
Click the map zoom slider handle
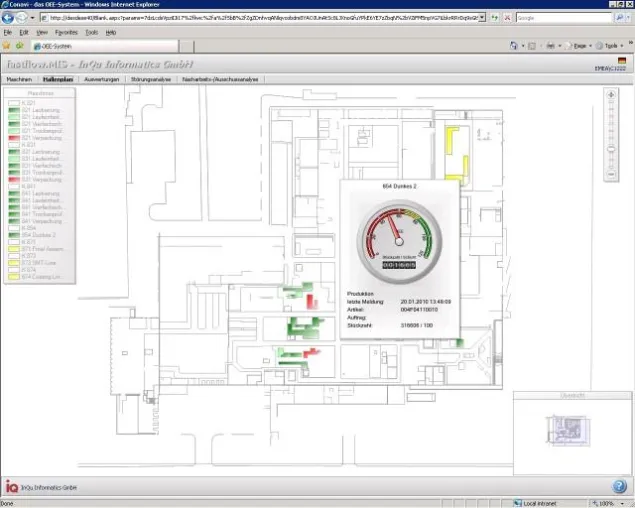pyautogui.click(x=611, y=149)
